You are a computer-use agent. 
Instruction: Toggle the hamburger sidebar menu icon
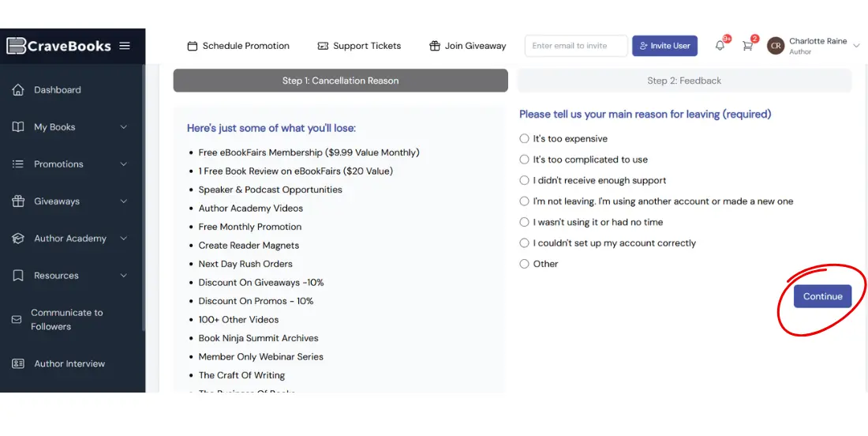coord(125,46)
